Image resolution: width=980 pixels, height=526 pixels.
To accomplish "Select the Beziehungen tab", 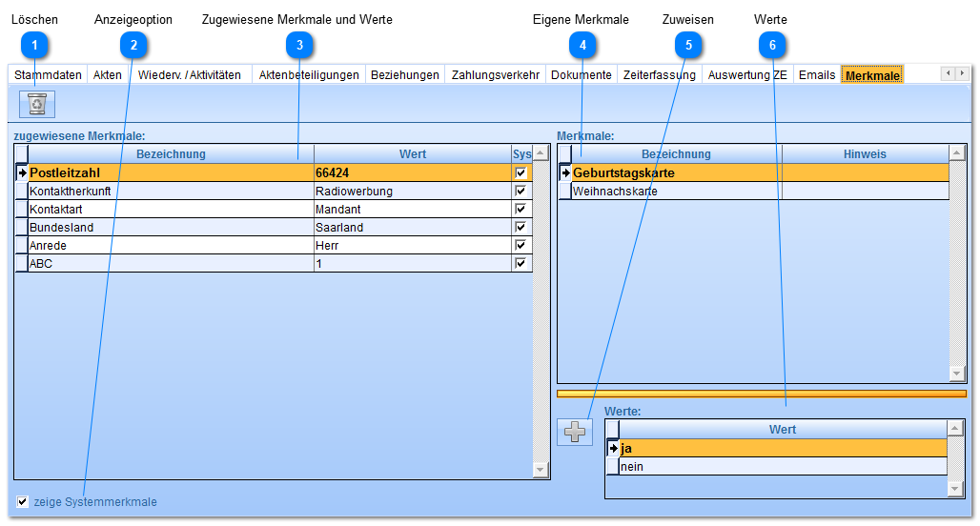I will pyautogui.click(x=405, y=75).
